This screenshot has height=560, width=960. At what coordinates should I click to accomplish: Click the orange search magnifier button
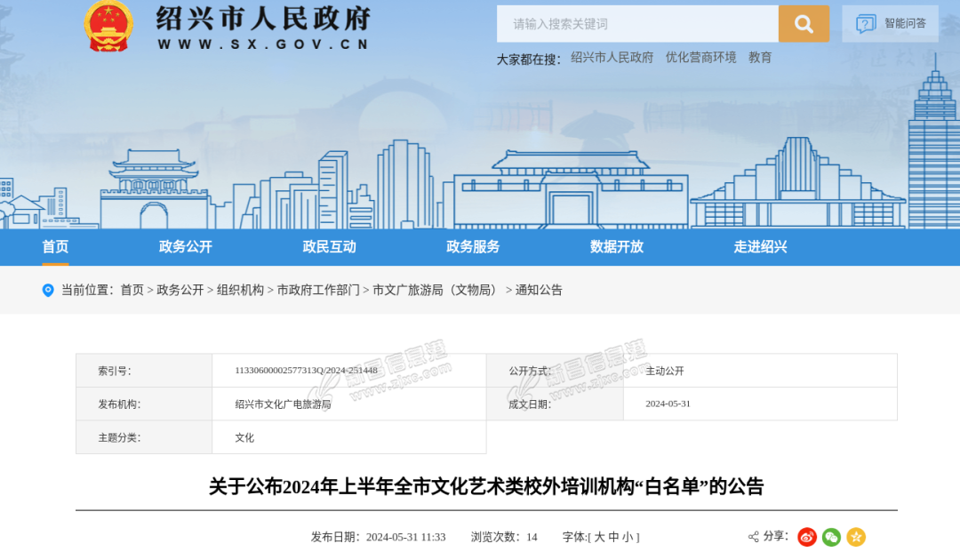click(x=804, y=24)
